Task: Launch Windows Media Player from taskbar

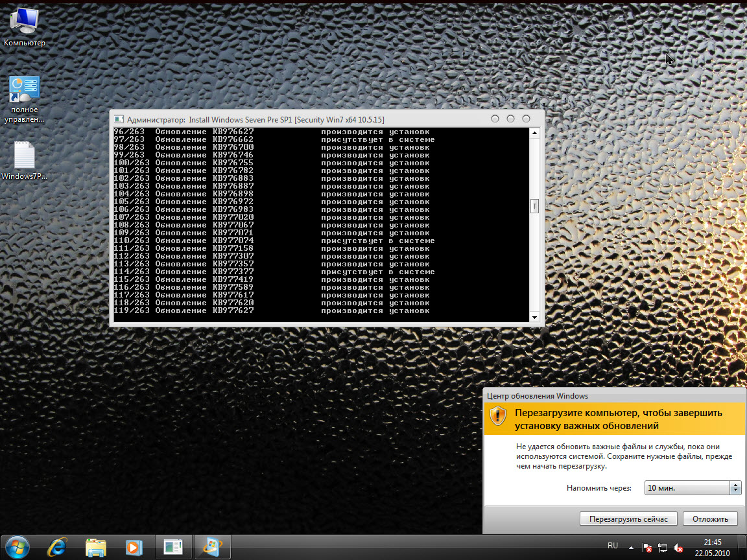Action: click(x=134, y=547)
